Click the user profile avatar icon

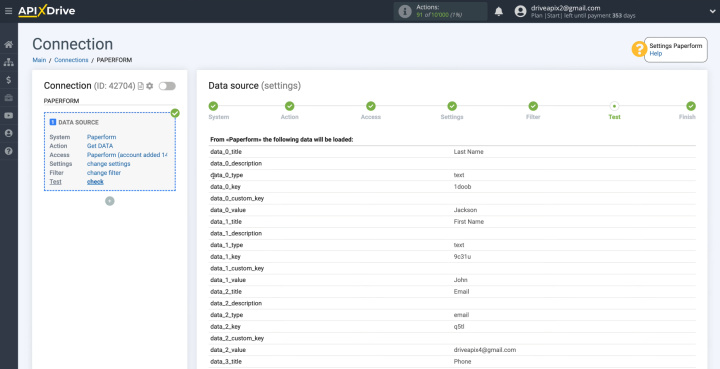[x=520, y=11]
